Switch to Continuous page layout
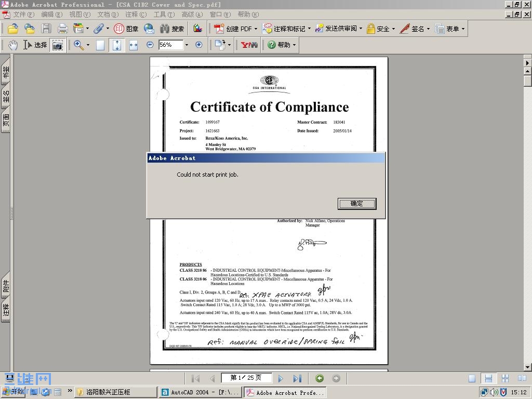532x399 pixels. tap(488, 379)
